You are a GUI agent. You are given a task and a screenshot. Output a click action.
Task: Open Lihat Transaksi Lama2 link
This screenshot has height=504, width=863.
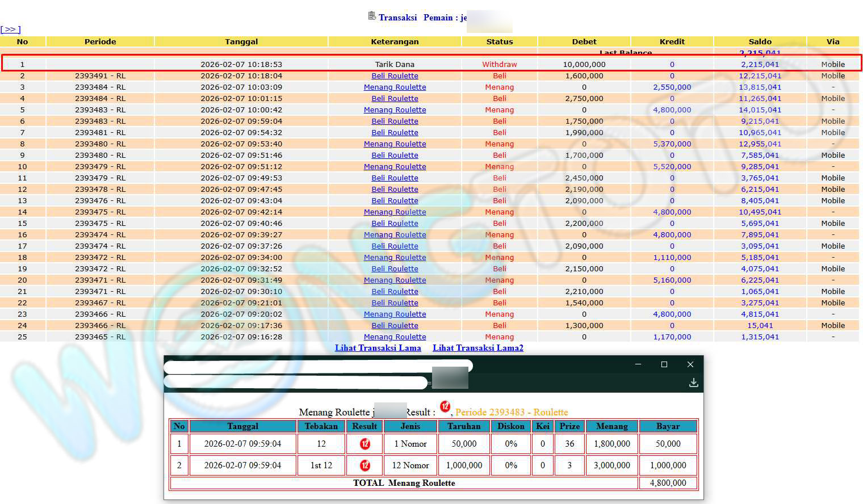pos(477,348)
